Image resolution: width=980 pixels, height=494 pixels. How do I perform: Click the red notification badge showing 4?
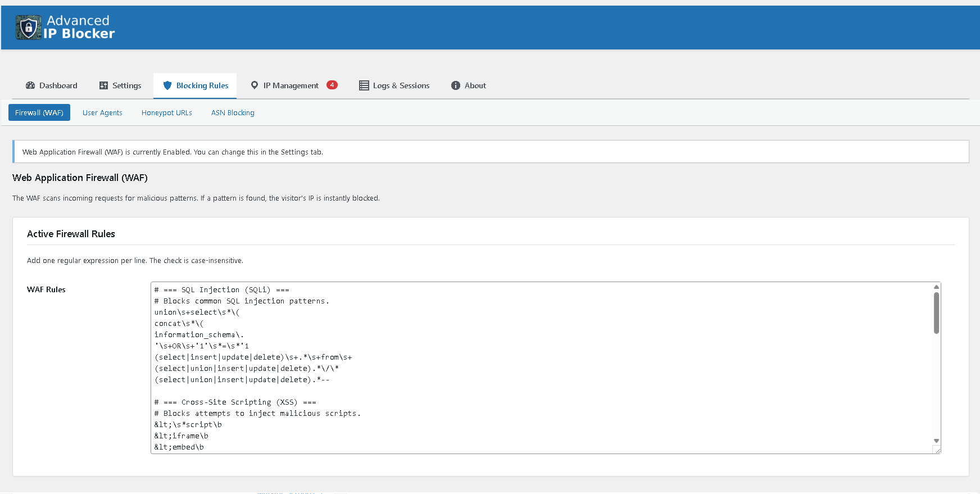tap(332, 85)
